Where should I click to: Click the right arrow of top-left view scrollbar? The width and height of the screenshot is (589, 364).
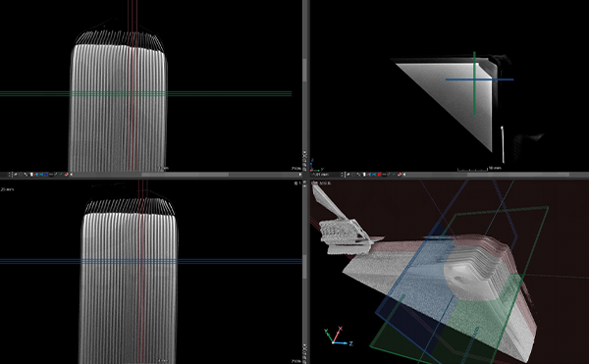tap(300, 175)
